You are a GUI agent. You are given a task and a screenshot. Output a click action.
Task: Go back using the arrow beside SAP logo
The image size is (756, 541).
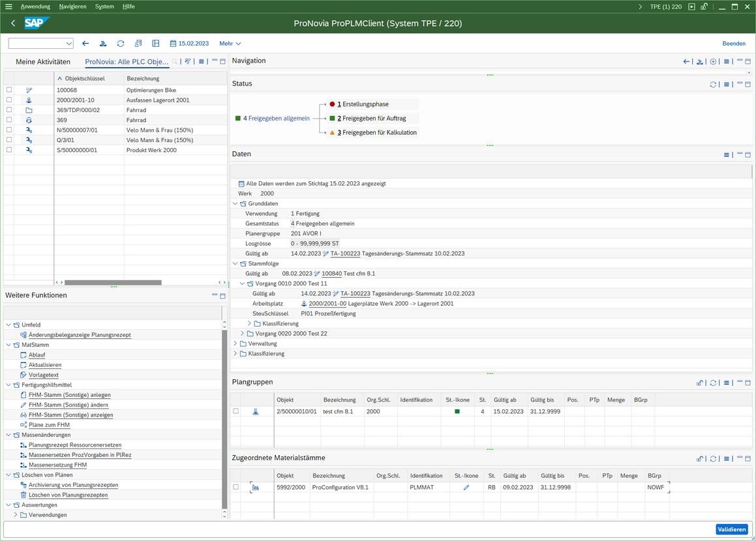pyautogui.click(x=13, y=23)
